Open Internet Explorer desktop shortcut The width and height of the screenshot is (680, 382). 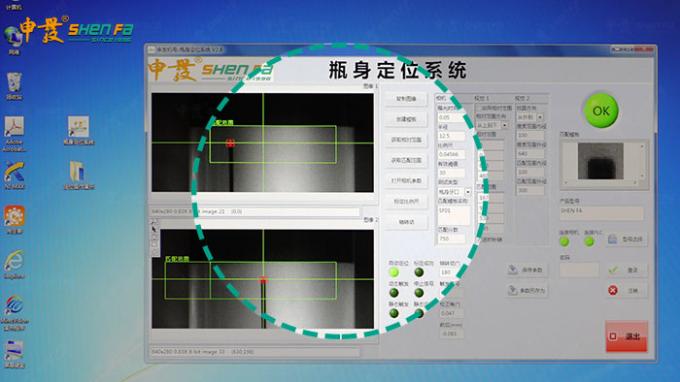(x=14, y=261)
